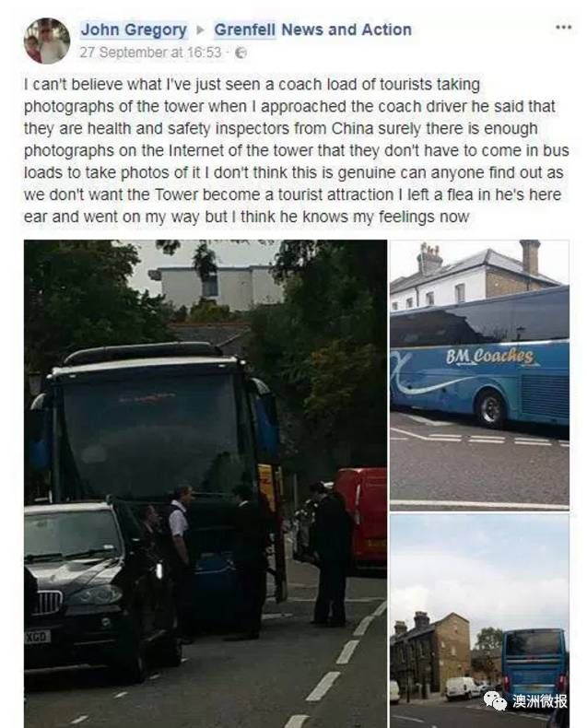Click the white van in bottom photo
Image resolution: width=587 pixels, height=728 pixels.
click(463, 687)
